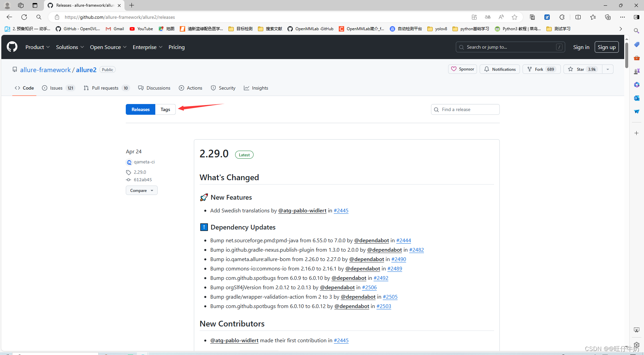The height and width of the screenshot is (355, 644).
Task: Open a new browser tab
Action: 132,5
